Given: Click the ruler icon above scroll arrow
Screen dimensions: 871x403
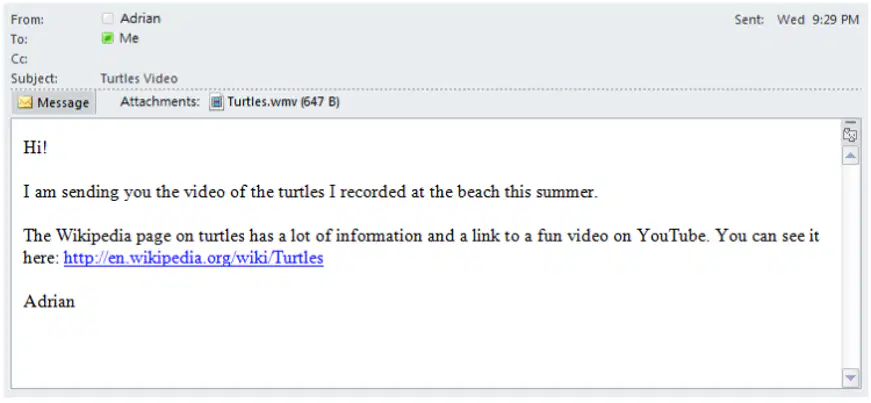Looking at the screenshot, I should click(x=850, y=135).
